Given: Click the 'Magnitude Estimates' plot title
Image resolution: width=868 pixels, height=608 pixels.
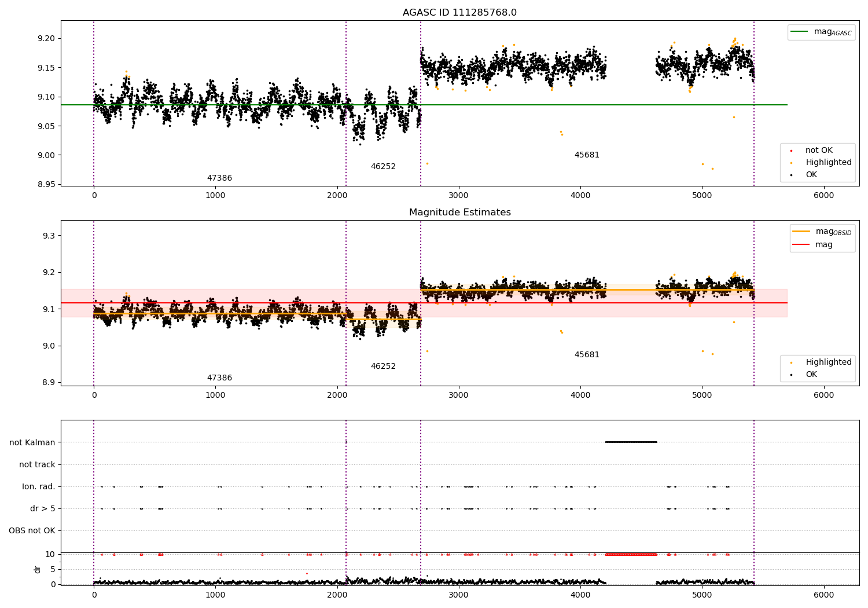Looking at the screenshot, I should 459,213.
